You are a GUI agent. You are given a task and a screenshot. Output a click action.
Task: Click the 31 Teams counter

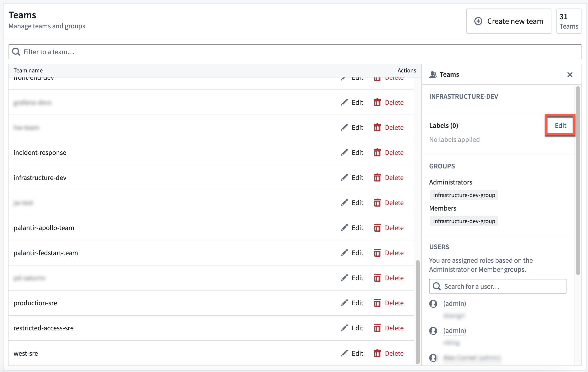(569, 21)
